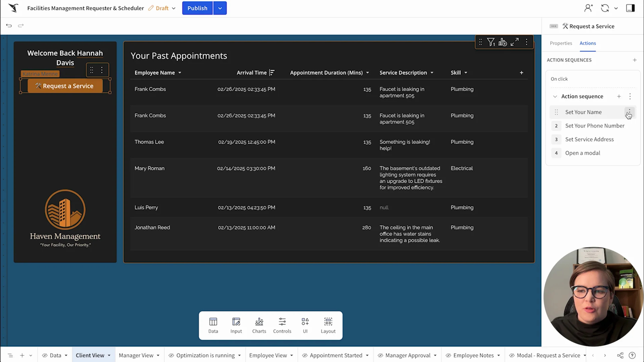The height and width of the screenshot is (362, 644).
Task: Click the Frank Combs cell in first row
Action: tap(150, 89)
